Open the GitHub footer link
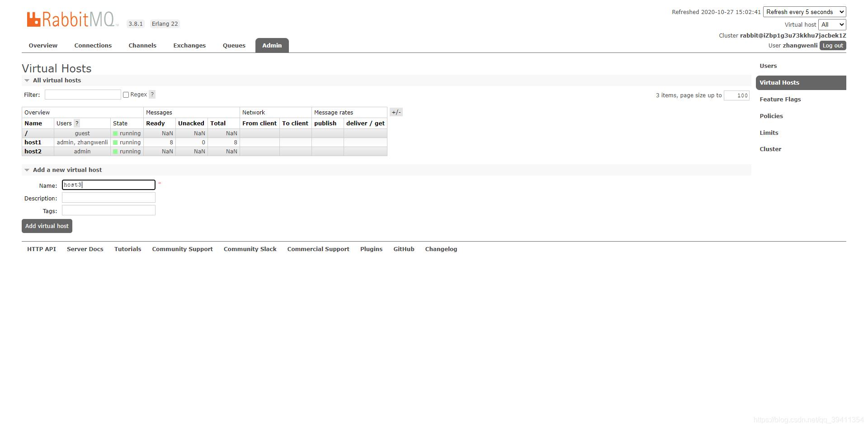This screenshot has height=428, width=868. tap(404, 249)
